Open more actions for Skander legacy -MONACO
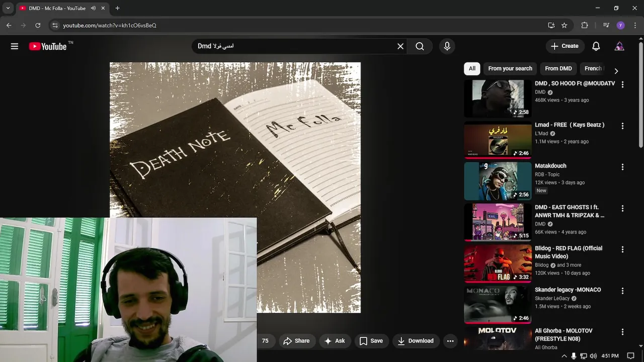644x362 pixels. pos(622,291)
